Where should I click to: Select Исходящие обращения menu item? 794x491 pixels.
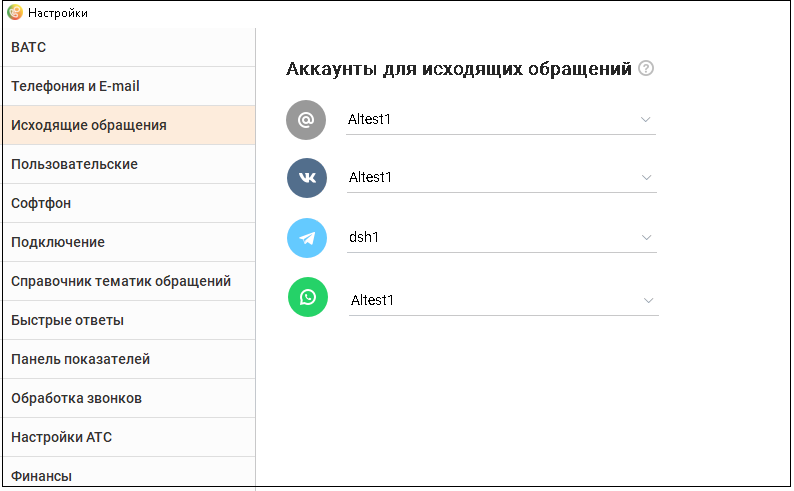(x=129, y=125)
